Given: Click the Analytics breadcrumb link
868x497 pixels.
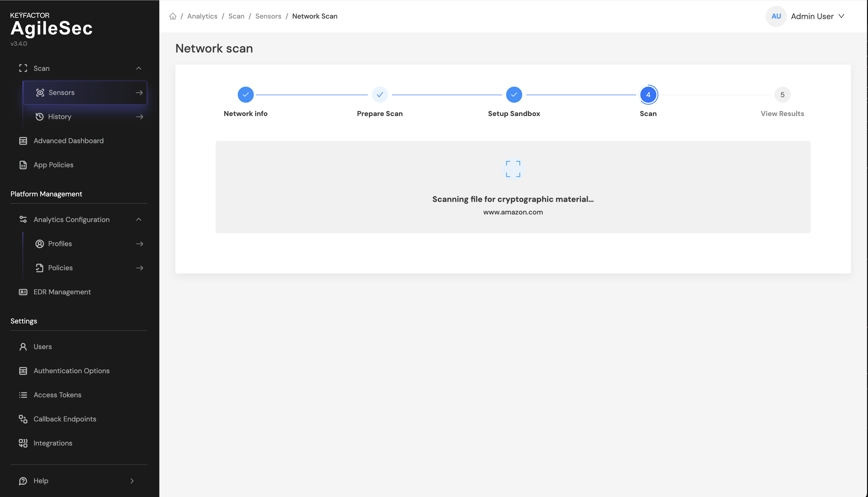Looking at the screenshot, I should (202, 16).
